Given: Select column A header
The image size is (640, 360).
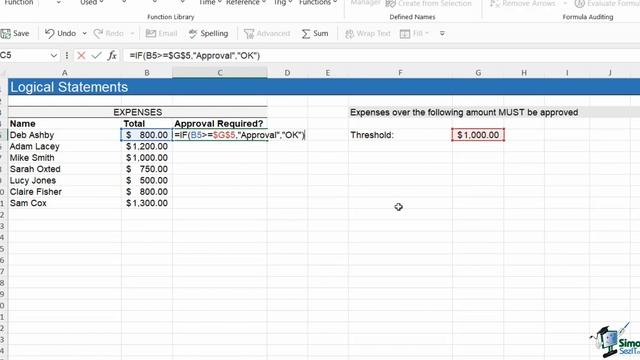Looking at the screenshot, I should click(x=64, y=73).
